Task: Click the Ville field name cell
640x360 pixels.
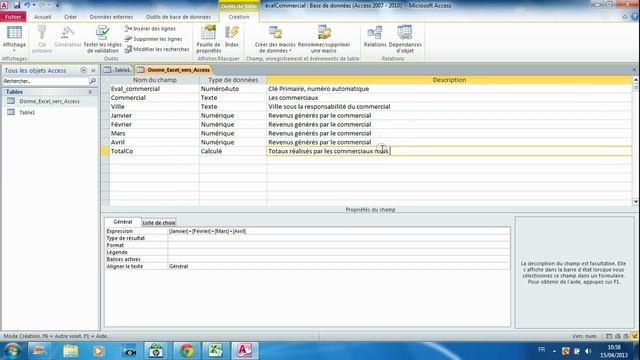Action: [154, 107]
